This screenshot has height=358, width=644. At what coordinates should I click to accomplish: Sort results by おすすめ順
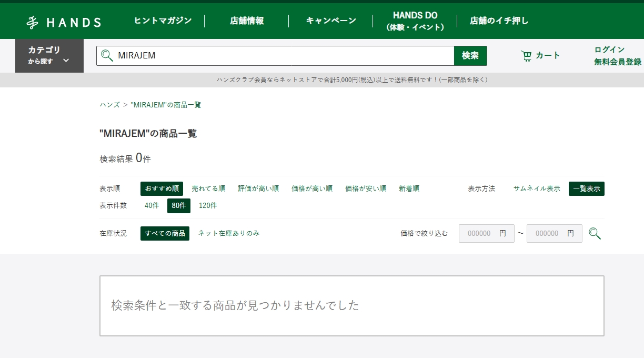(162, 188)
